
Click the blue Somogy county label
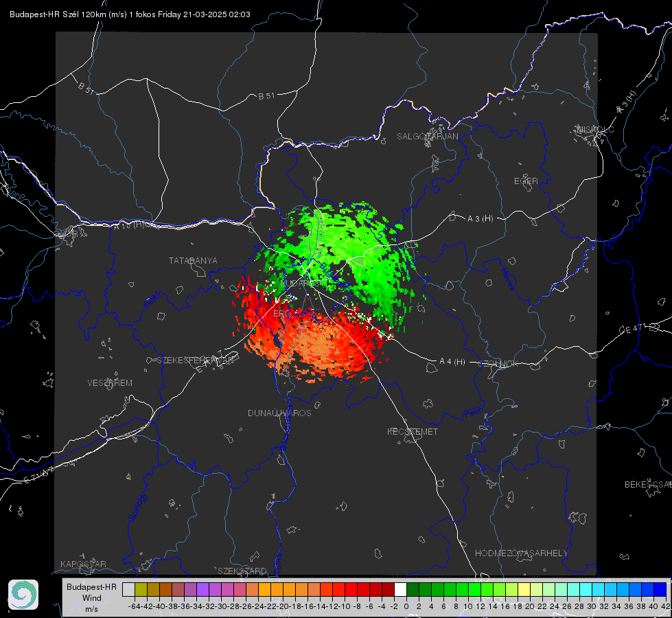(x=138, y=507)
